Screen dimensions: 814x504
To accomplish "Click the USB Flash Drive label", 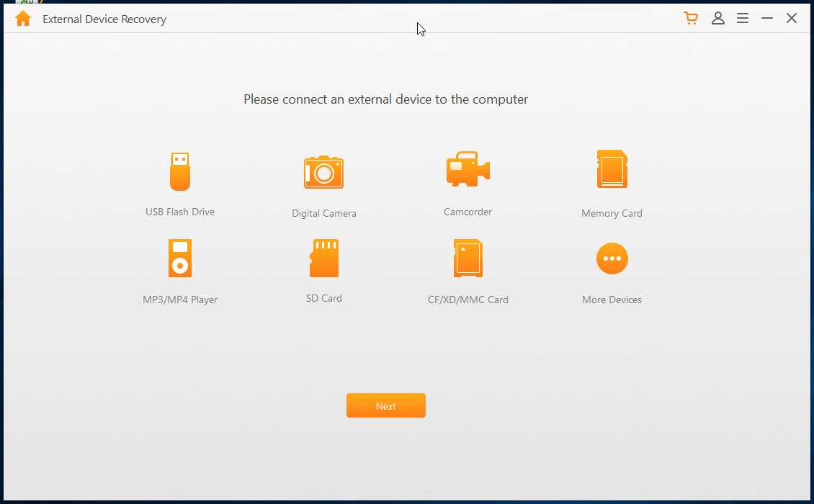I will click(x=180, y=212).
